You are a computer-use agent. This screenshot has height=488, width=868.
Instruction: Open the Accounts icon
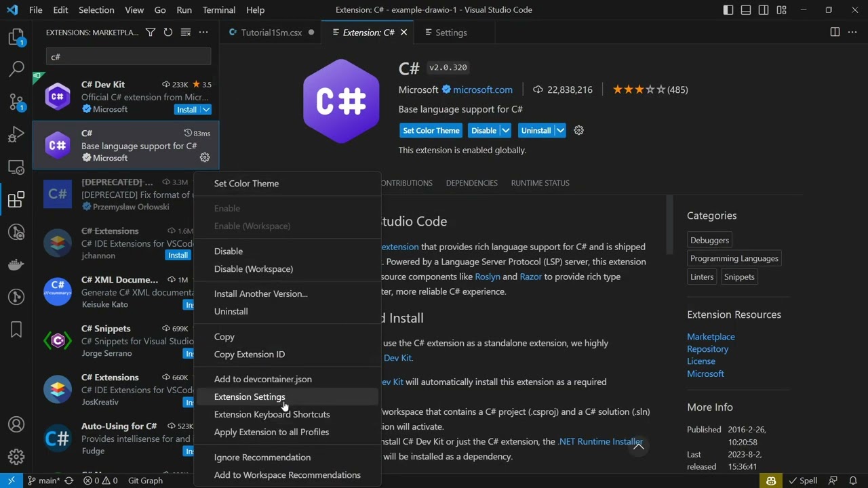coord(16,425)
